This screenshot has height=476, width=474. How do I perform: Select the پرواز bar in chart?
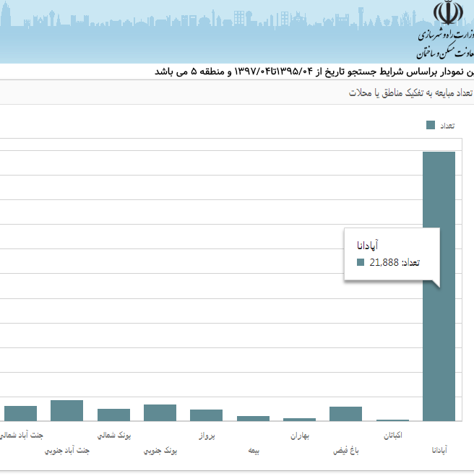pos(206,415)
